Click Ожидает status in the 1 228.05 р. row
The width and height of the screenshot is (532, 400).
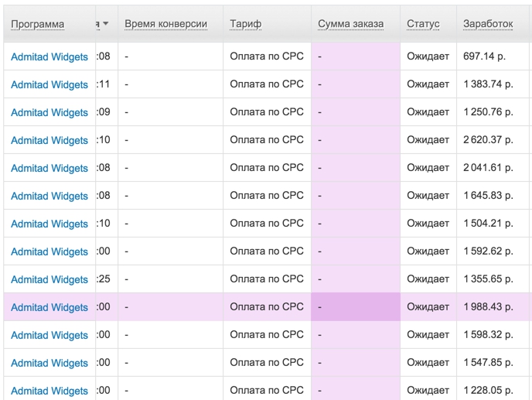[428, 391]
